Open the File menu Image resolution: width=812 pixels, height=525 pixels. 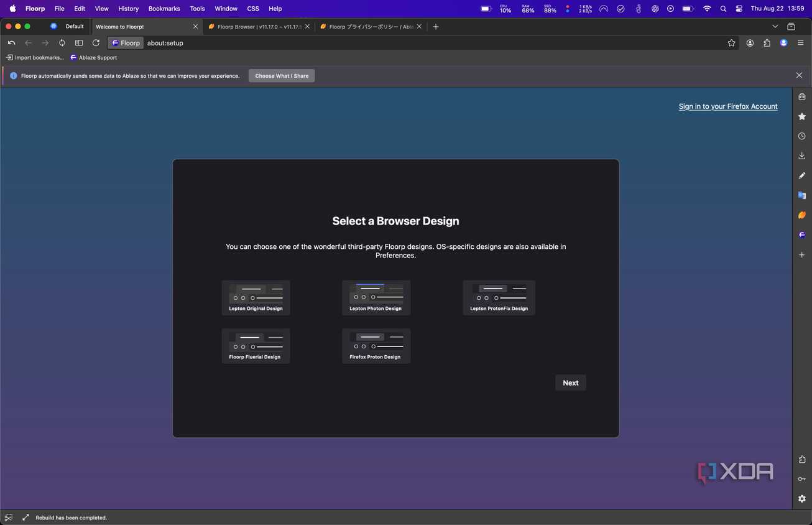[59, 9]
